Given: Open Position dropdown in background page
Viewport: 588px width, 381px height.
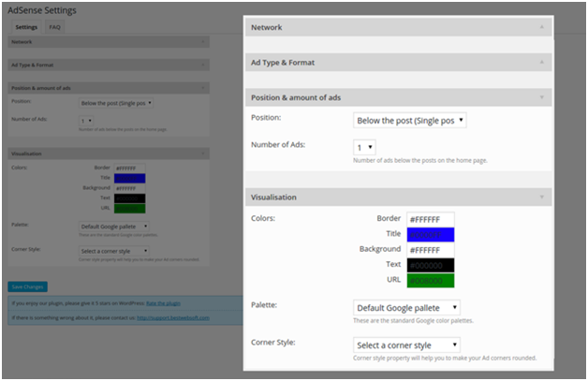Looking at the screenshot, I should tap(116, 103).
